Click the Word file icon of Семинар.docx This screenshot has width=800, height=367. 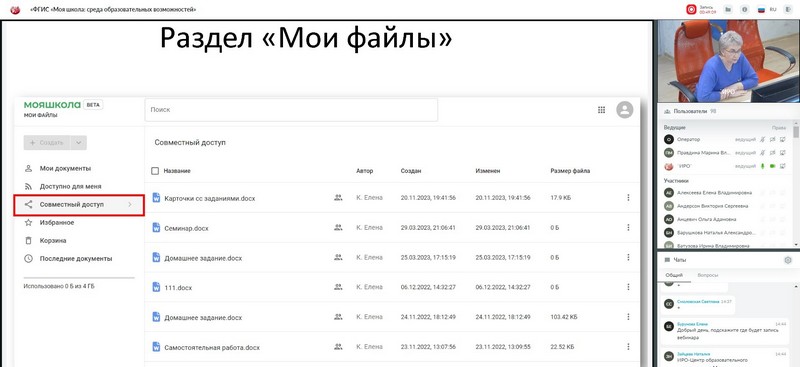coord(157,228)
